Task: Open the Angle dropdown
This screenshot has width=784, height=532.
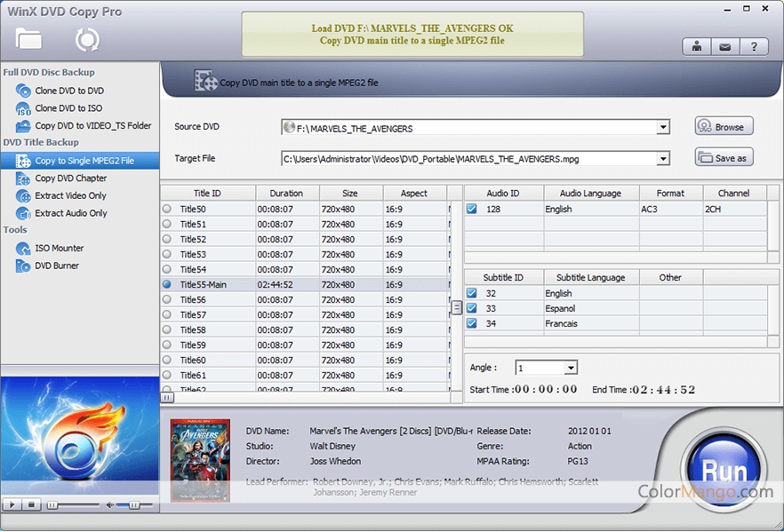Action: 571,368
